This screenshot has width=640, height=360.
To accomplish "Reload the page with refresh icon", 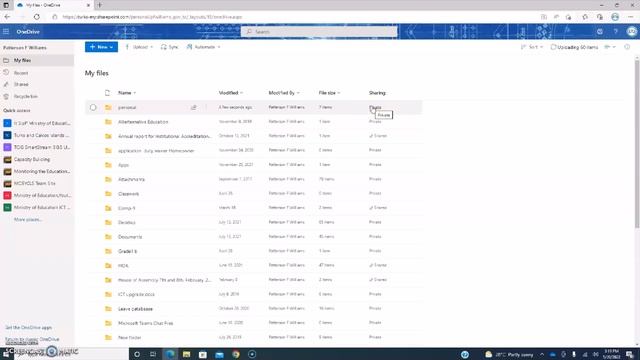I will [37, 17].
